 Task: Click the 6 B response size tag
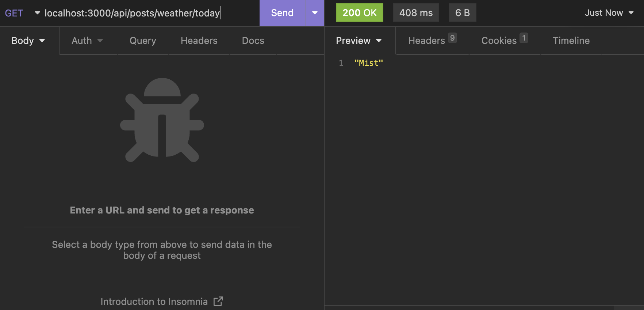pyautogui.click(x=462, y=13)
